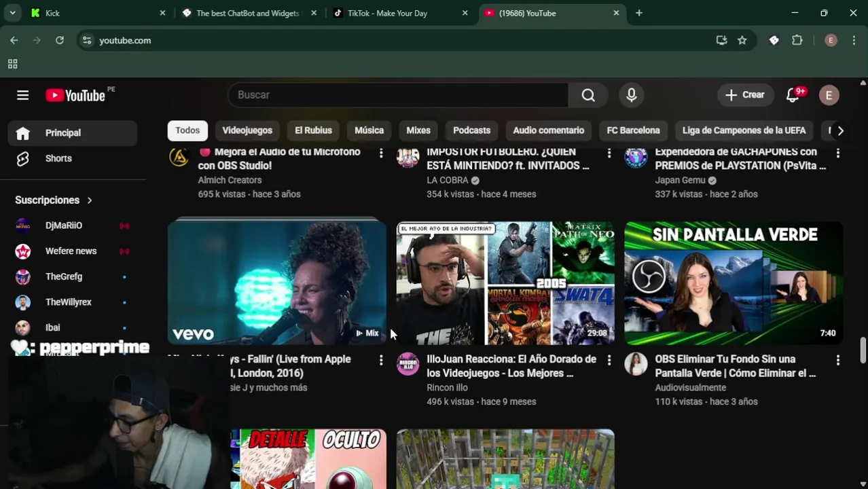Open the tab search dropdown arrow
This screenshot has width=868, height=489.
(x=12, y=13)
